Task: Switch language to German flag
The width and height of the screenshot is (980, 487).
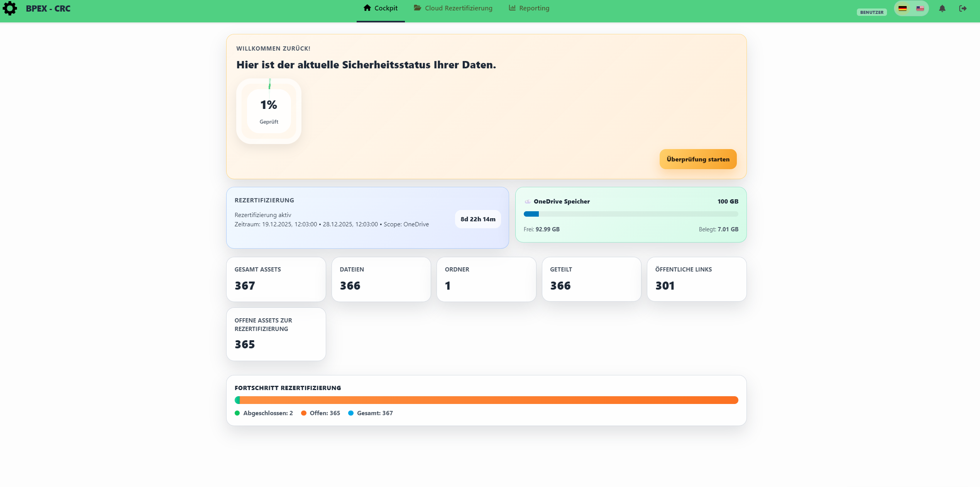Action: pos(902,8)
